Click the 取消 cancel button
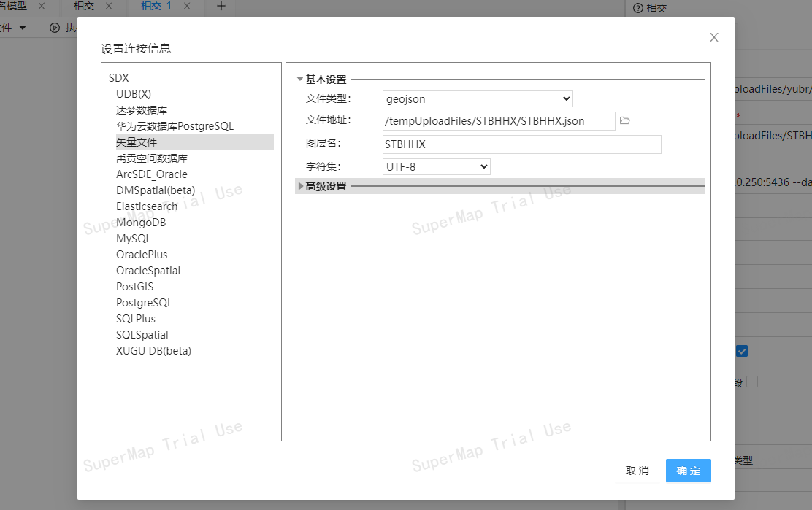The height and width of the screenshot is (510, 812). pos(637,471)
